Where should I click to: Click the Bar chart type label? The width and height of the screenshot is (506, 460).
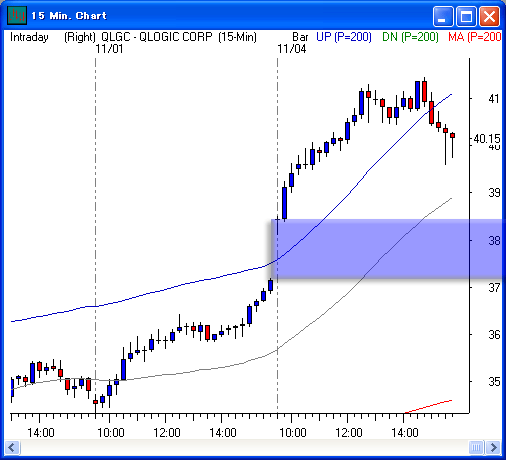[x=300, y=37]
